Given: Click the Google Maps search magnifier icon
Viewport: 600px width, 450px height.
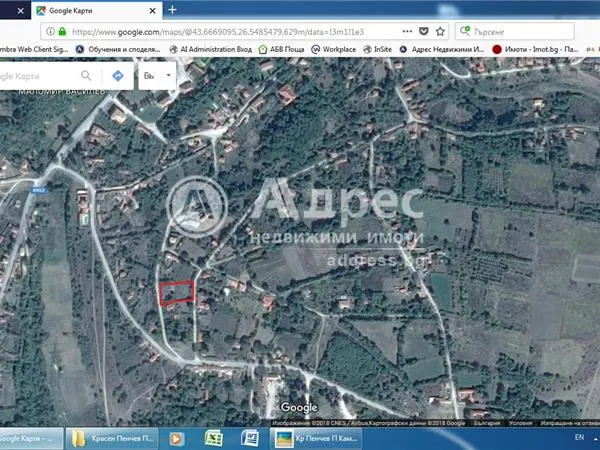Looking at the screenshot, I should coord(86,76).
